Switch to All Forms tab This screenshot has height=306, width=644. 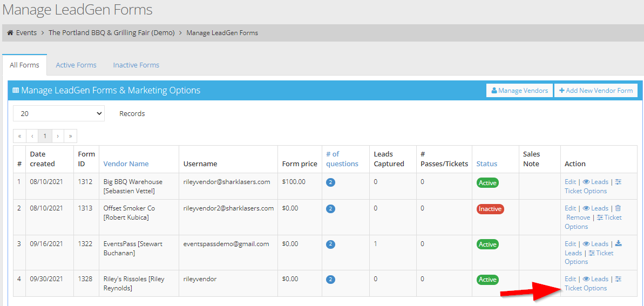[x=25, y=65]
